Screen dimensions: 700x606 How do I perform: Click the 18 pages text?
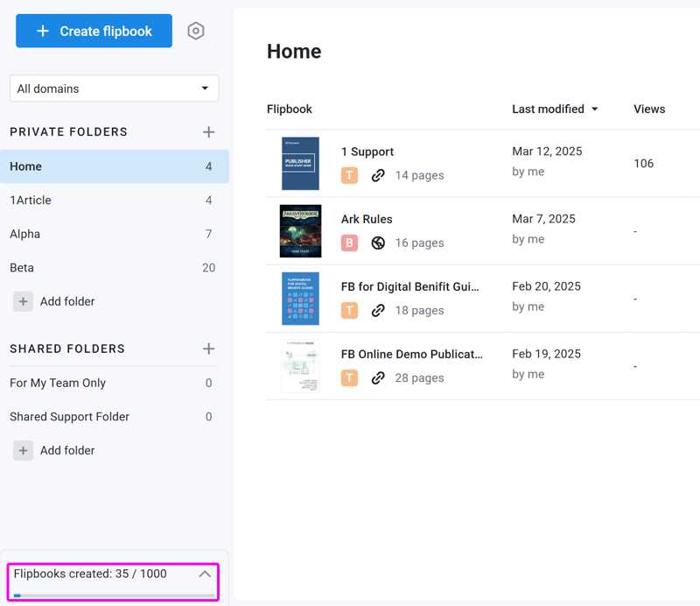click(419, 310)
